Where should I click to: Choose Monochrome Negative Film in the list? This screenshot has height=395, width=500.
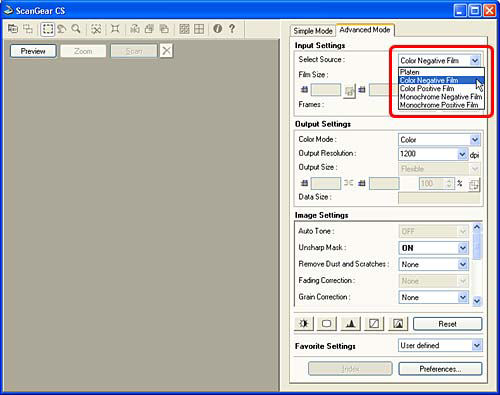point(441,97)
